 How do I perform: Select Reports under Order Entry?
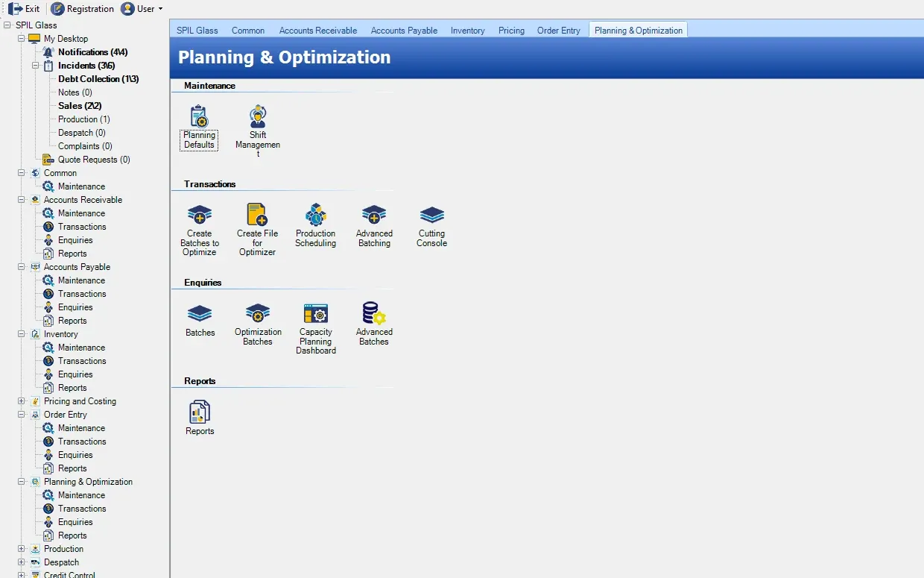[x=72, y=468]
